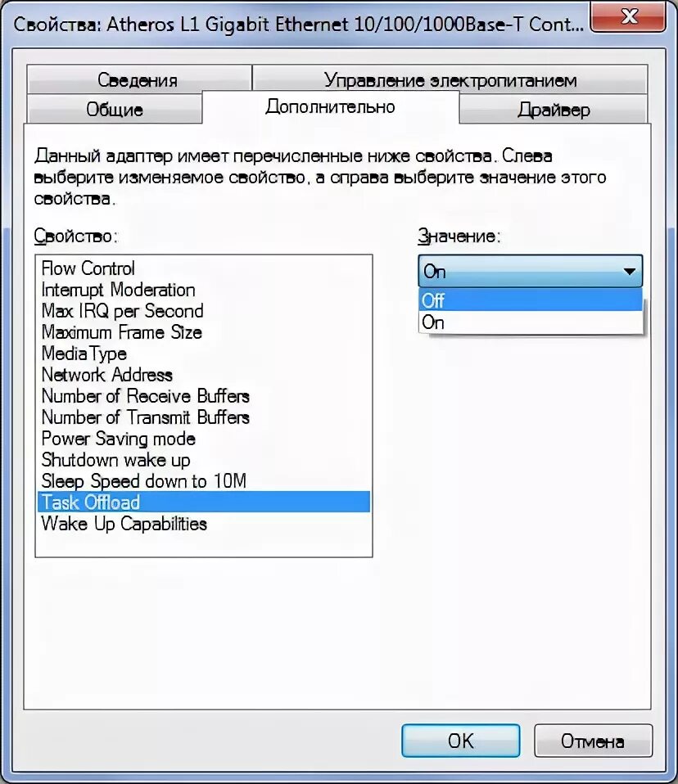Image resolution: width=678 pixels, height=784 pixels.
Task: Select Flow Control property
Action: (88, 268)
